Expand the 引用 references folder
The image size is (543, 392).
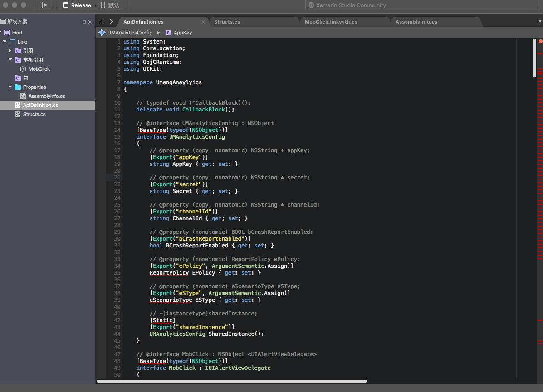point(10,50)
